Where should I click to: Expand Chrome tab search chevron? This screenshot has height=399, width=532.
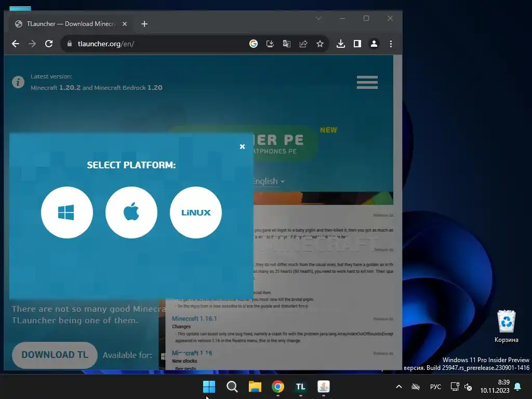[318, 18]
